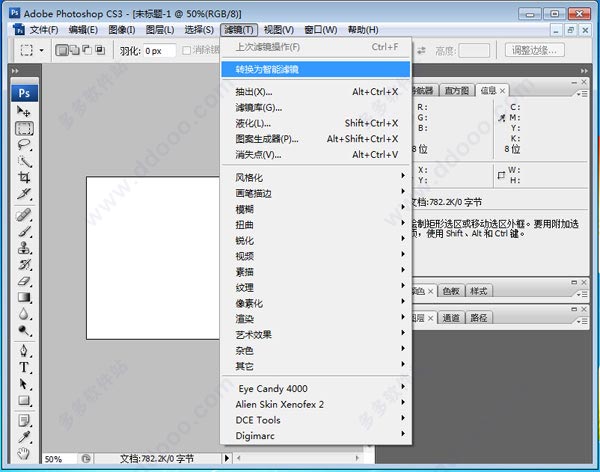The height and width of the screenshot is (472, 600).
Task: Select the History Brush tool
Action: click(24, 264)
